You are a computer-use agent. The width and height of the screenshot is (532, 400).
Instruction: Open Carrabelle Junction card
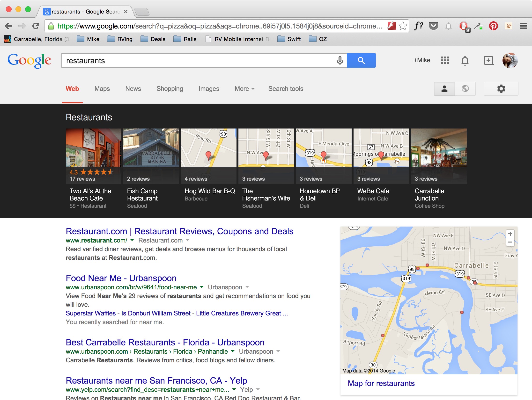[x=439, y=169]
